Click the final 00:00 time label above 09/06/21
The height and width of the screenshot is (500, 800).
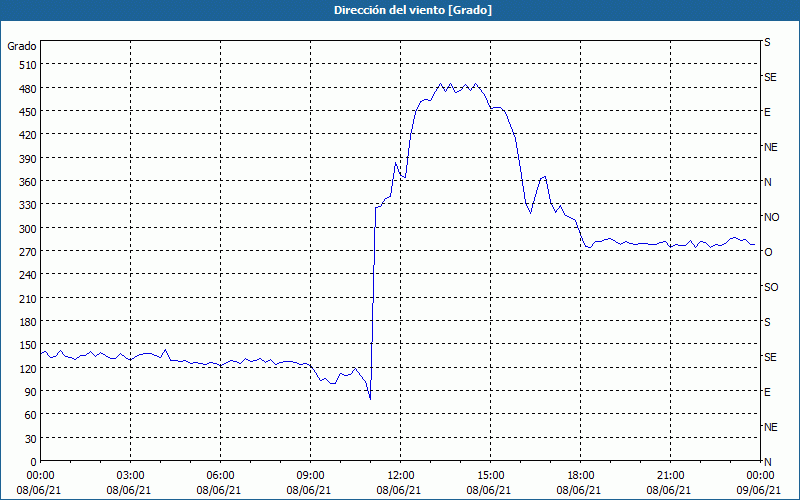click(x=760, y=476)
